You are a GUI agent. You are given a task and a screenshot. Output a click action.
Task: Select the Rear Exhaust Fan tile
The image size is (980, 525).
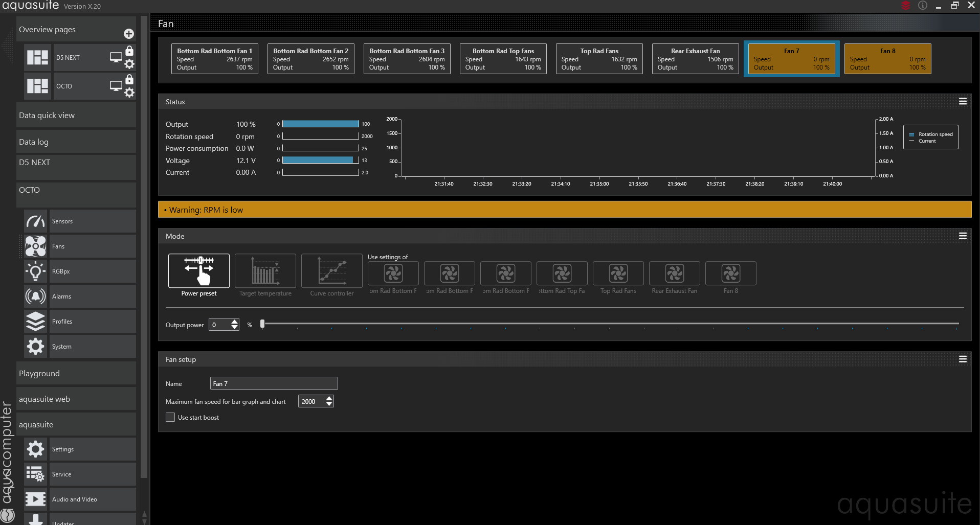(695, 59)
